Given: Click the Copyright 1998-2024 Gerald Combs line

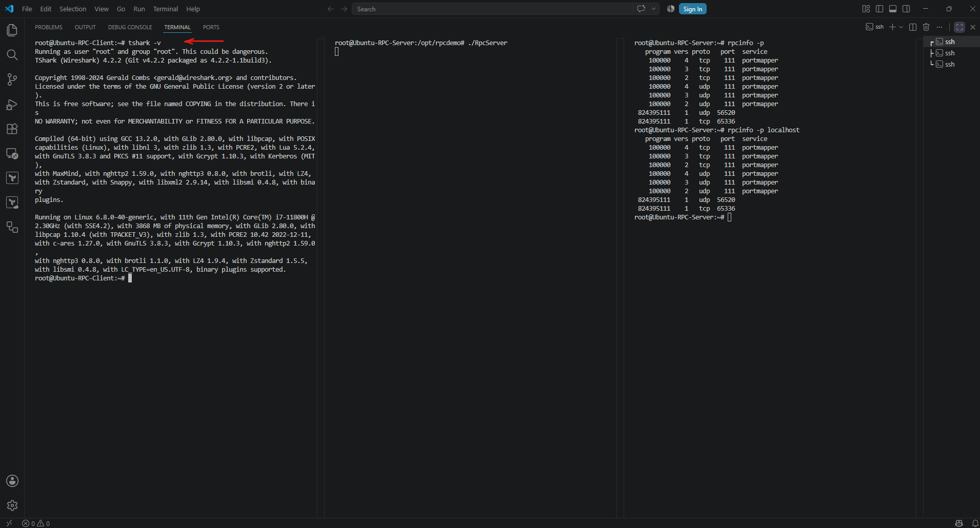Looking at the screenshot, I should [x=166, y=78].
